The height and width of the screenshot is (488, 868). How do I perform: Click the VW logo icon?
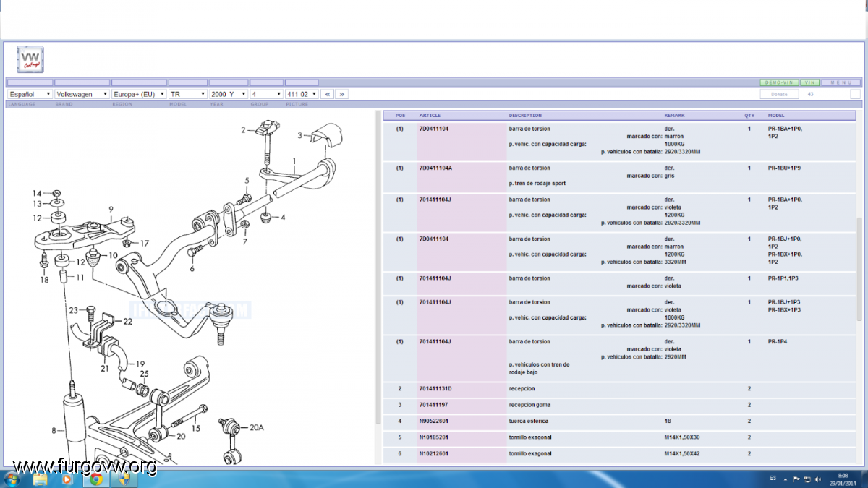click(x=30, y=59)
